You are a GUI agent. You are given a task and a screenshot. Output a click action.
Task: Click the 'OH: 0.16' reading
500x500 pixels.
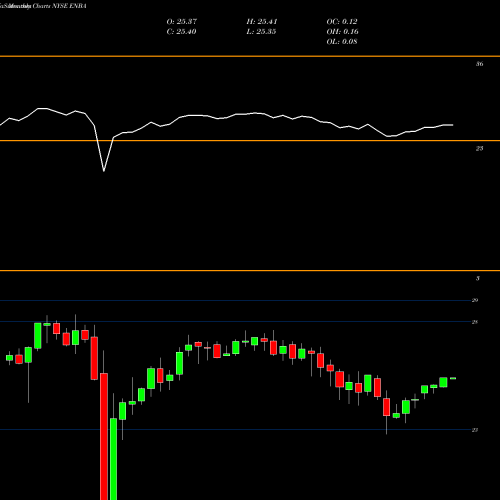click(342, 32)
